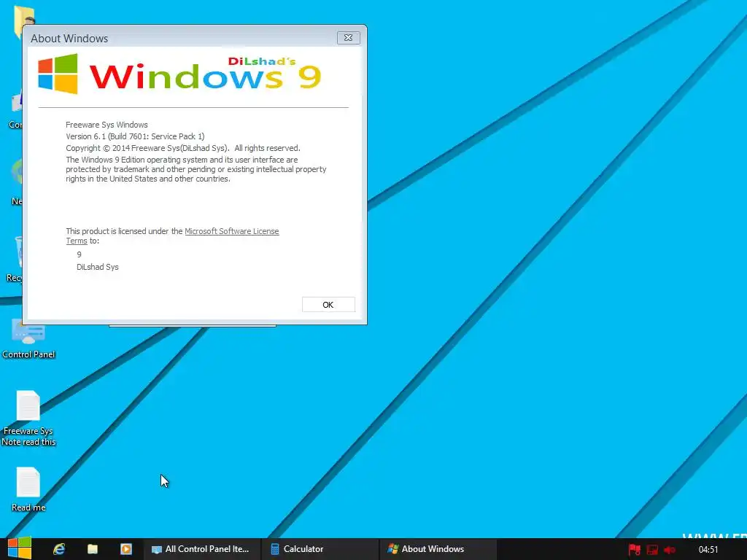Click the Copyright 2014 Freeware Sys line

click(x=183, y=148)
